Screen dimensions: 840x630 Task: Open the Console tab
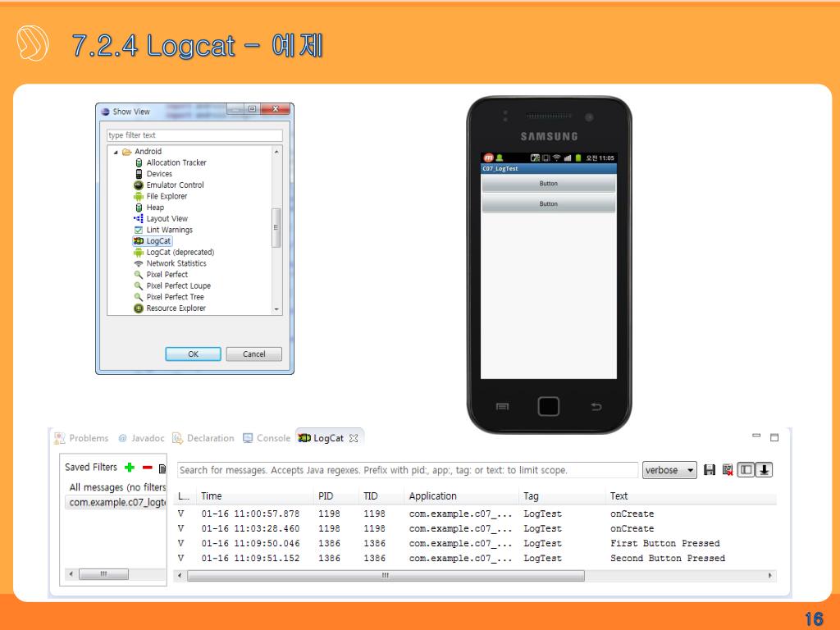pos(267,438)
